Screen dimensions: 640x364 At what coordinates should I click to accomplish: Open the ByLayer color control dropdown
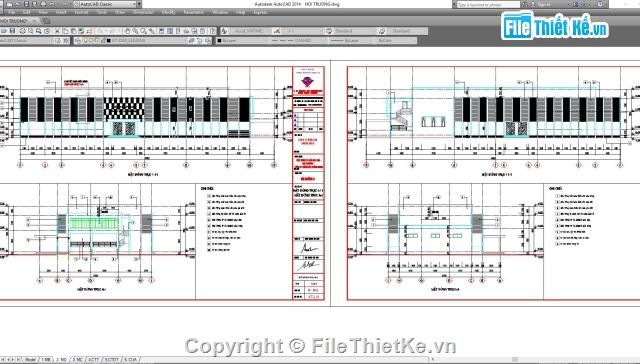point(242,40)
